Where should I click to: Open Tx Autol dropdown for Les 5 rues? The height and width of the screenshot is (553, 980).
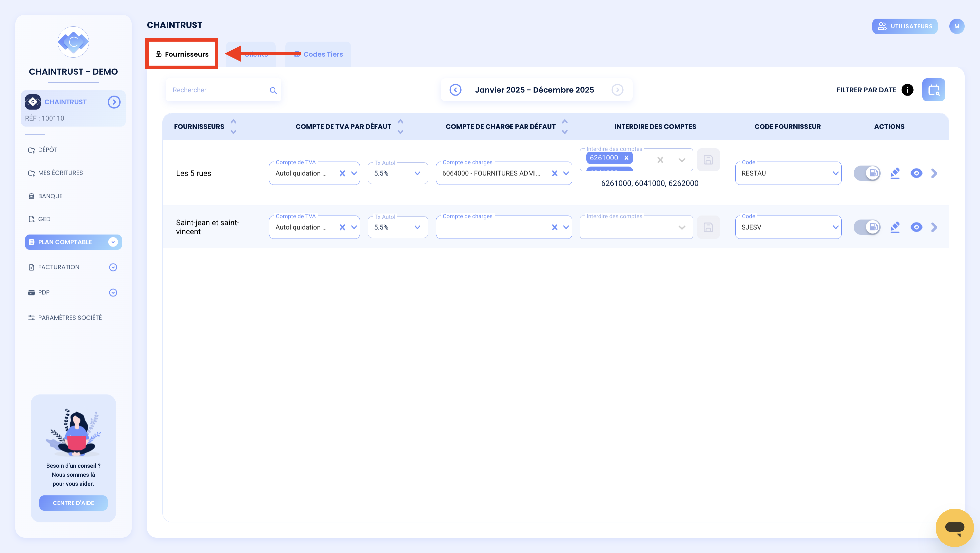pyautogui.click(x=417, y=174)
